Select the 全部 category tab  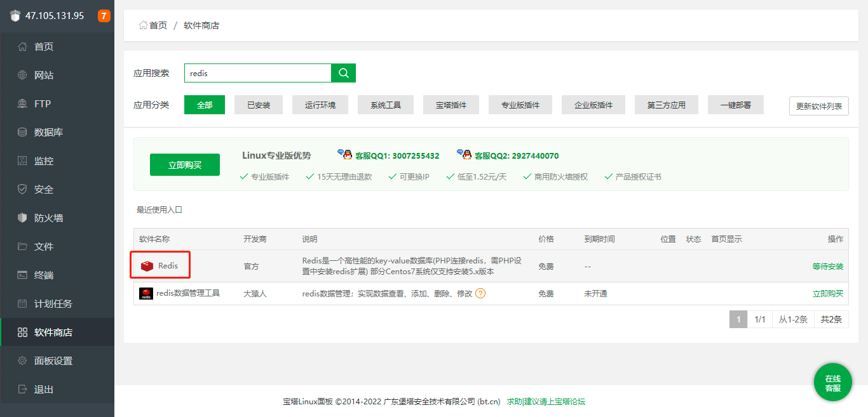pyautogui.click(x=205, y=105)
